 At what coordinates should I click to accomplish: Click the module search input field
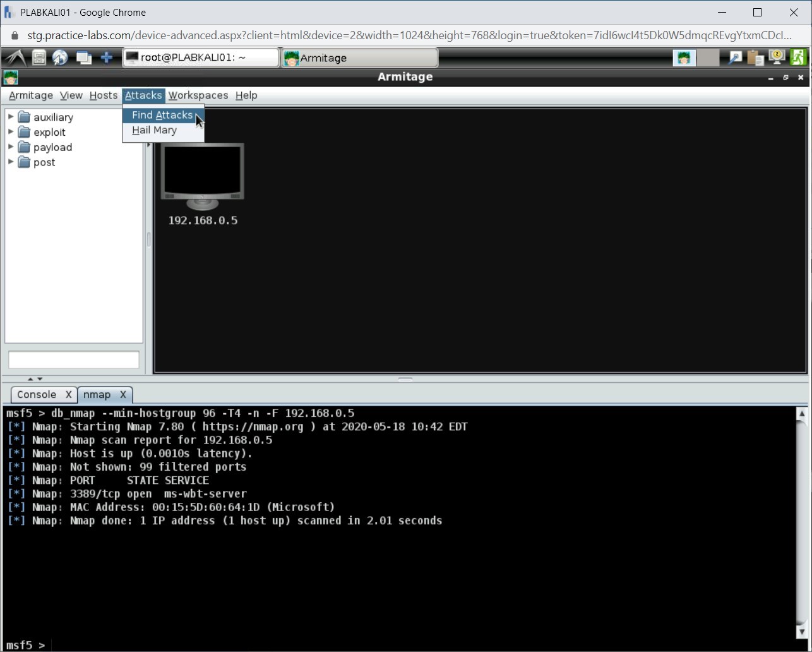click(x=73, y=359)
